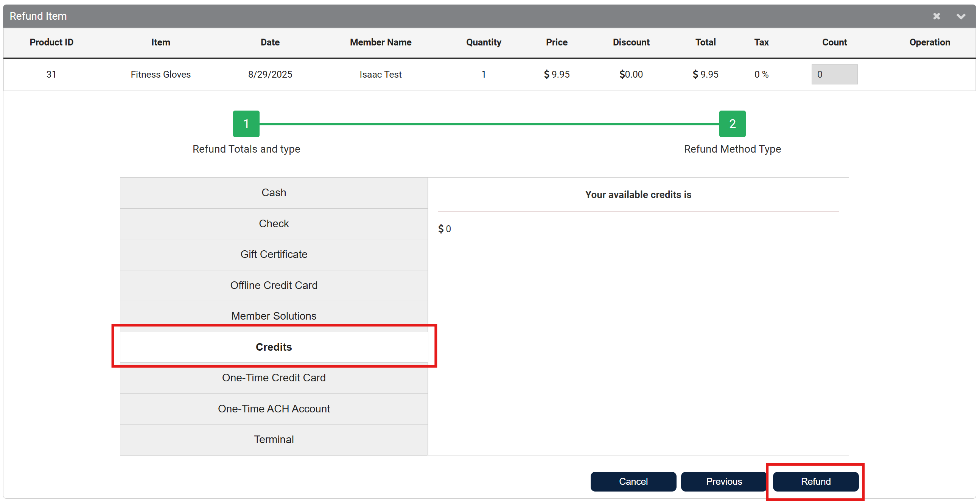
Task: Close the Refund Item dialog
Action: (x=936, y=16)
